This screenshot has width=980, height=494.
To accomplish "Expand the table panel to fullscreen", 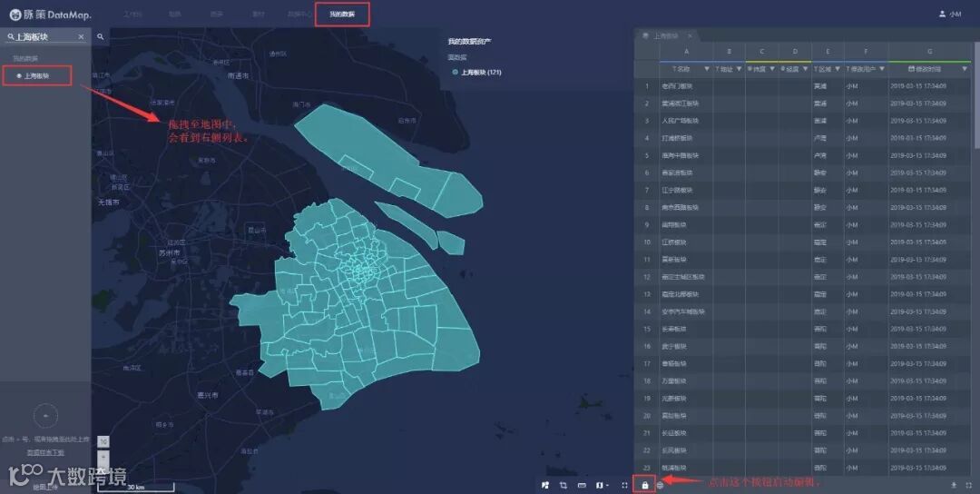I will (969, 485).
